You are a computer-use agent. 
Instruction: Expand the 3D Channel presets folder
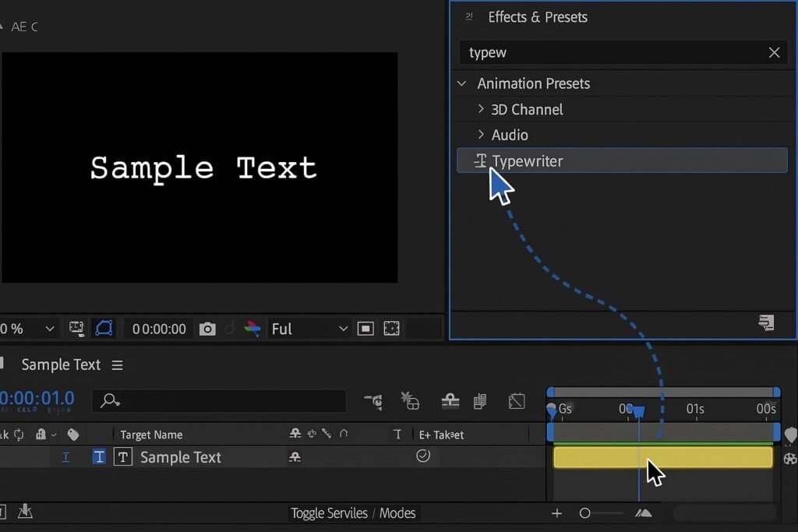coord(481,109)
